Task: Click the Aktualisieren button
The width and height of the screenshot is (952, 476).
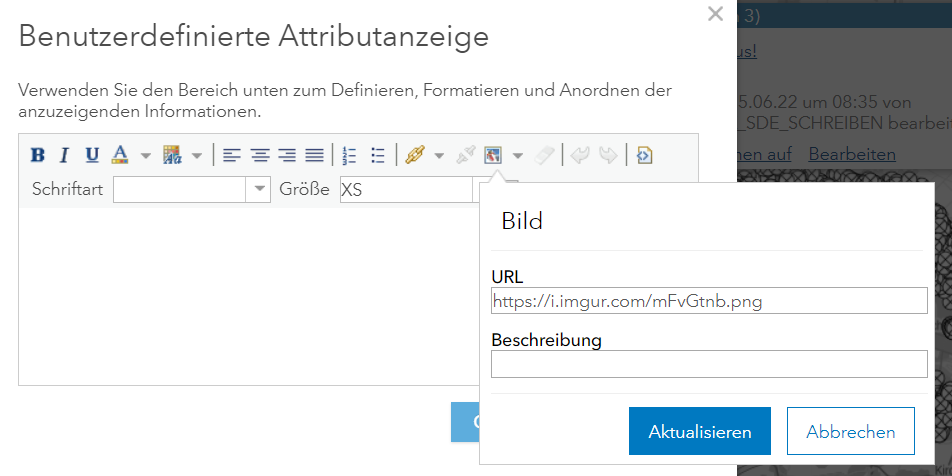Action: click(699, 431)
